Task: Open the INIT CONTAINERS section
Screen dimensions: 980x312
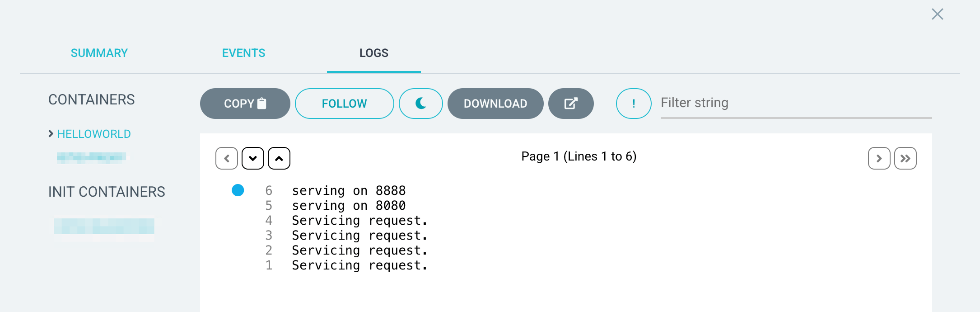Action: [x=107, y=192]
